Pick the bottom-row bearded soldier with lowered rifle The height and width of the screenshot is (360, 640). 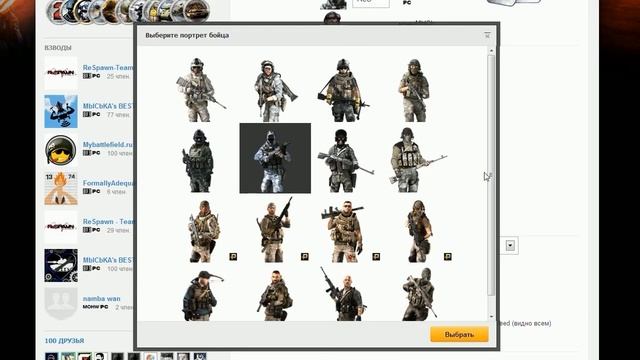pos(275,296)
